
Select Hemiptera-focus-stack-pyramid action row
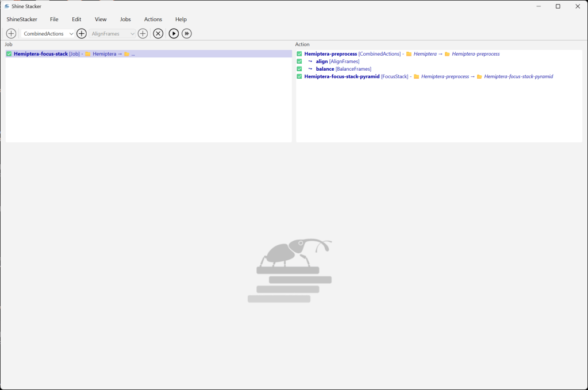pos(342,76)
